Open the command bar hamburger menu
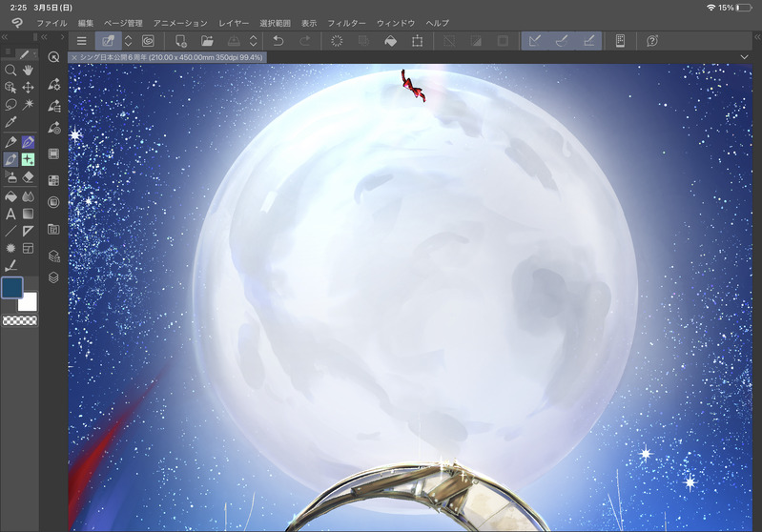The height and width of the screenshot is (532, 762). pyautogui.click(x=82, y=41)
